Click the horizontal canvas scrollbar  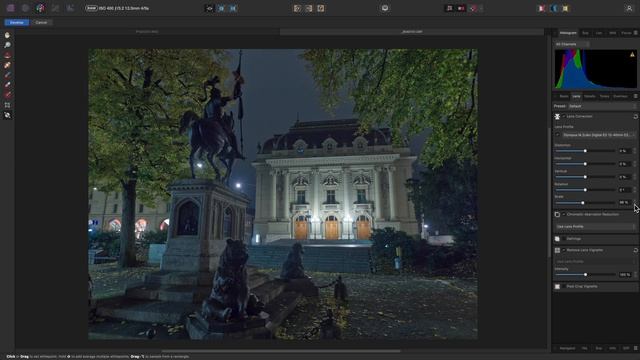[281, 351]
